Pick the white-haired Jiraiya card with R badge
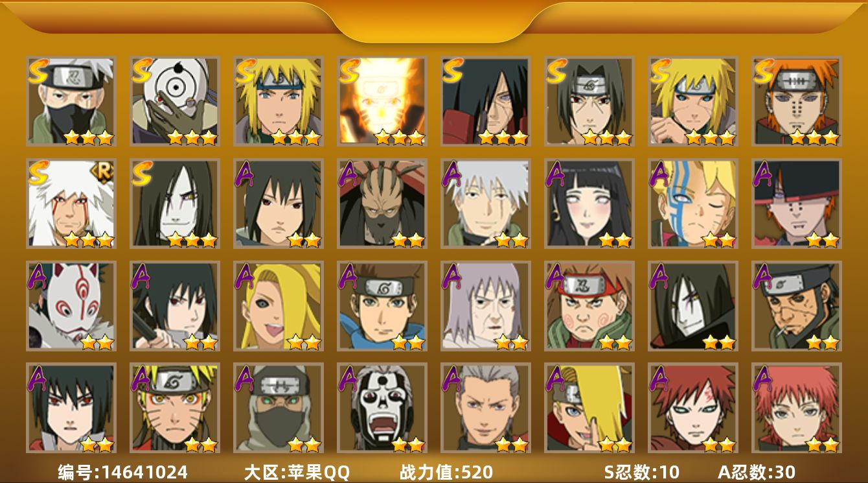 [71, 204]
